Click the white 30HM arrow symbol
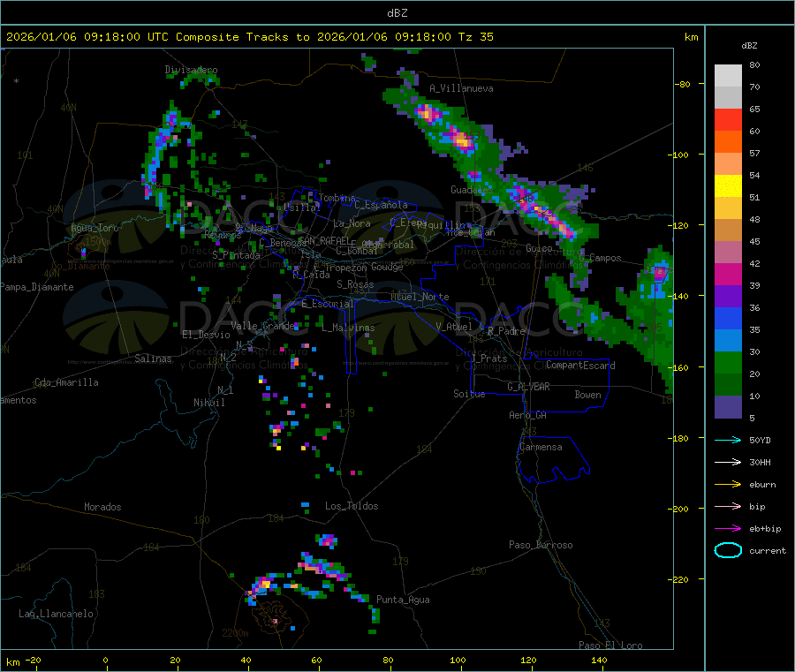 pos(728,462)
